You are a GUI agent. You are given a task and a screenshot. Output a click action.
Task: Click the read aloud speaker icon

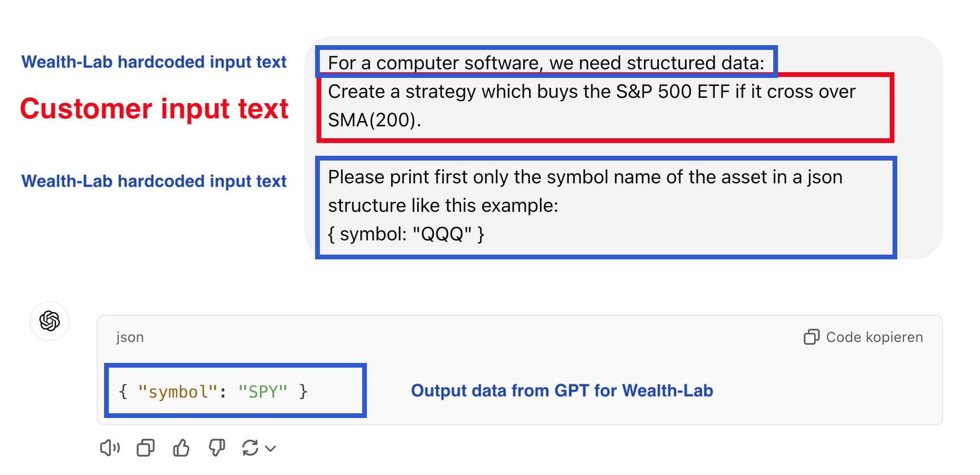tap(110, 447)
